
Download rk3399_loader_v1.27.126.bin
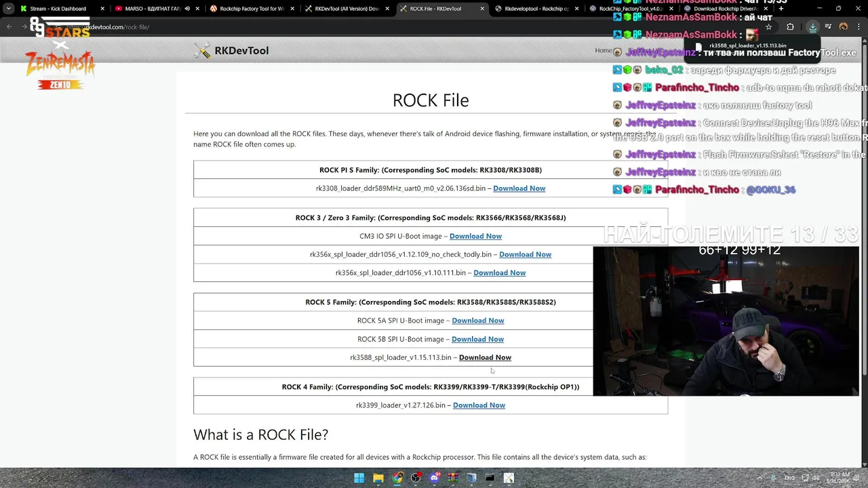click(479, 405)
